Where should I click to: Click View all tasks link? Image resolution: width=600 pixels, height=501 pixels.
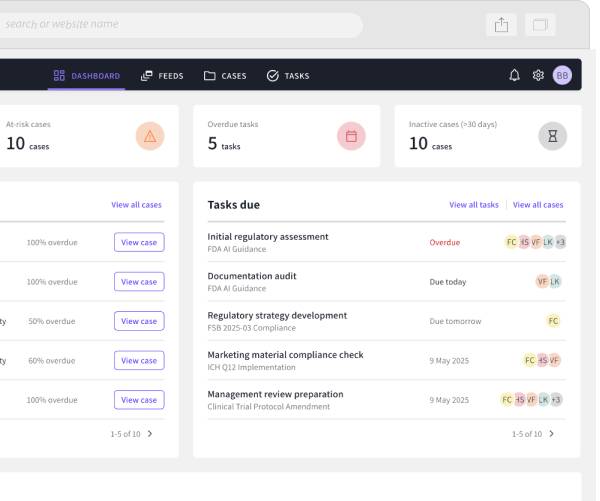(x=474, y=205)
